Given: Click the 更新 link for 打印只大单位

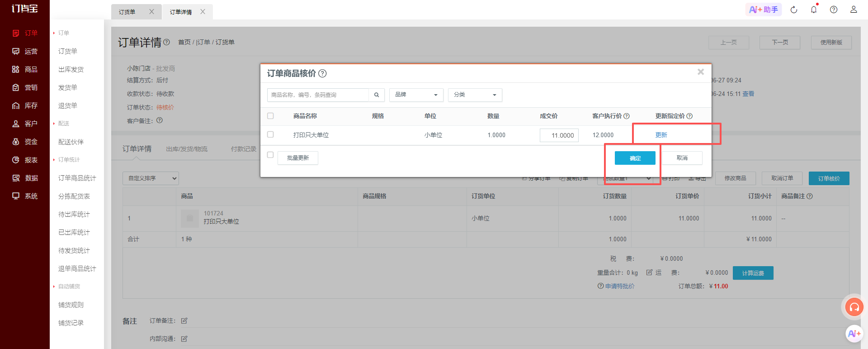Looking at the screenshot, I should click(661, 135).
